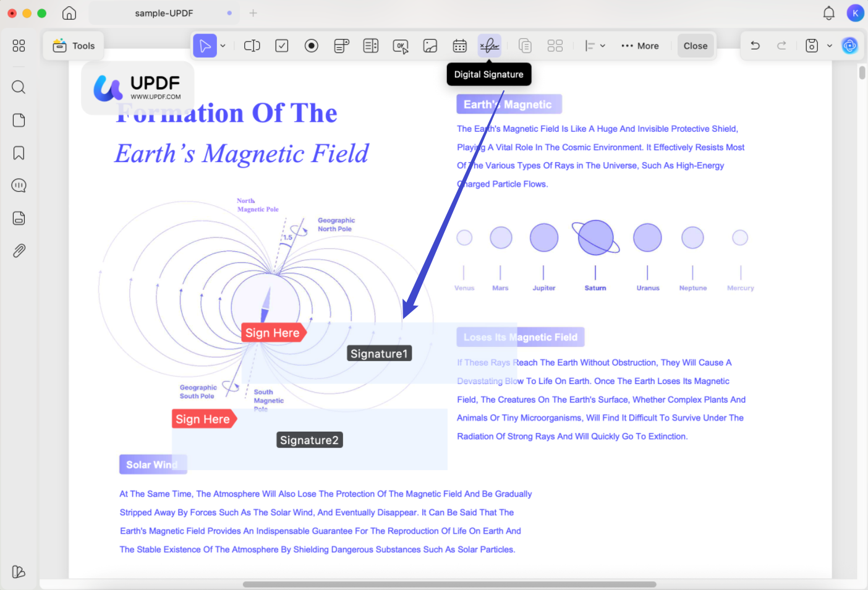Undo the last action
The height and width of the screenshot is (590, 868).
click(x=755, y=46)
